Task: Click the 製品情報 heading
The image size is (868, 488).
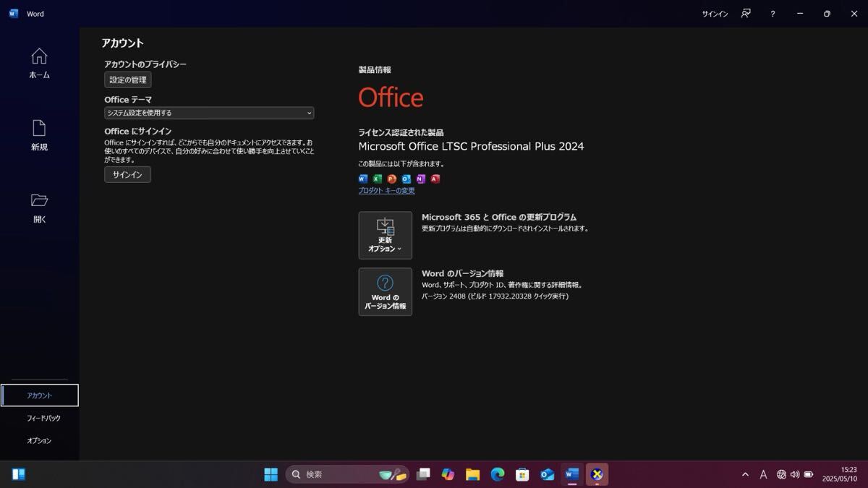Action: click(x=375, y=70)
